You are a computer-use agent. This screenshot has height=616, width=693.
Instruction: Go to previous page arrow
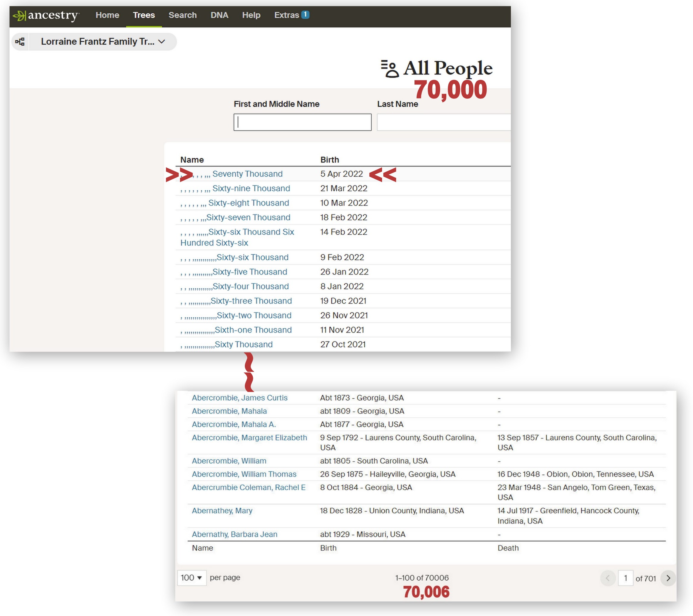(x=608, y=578)
